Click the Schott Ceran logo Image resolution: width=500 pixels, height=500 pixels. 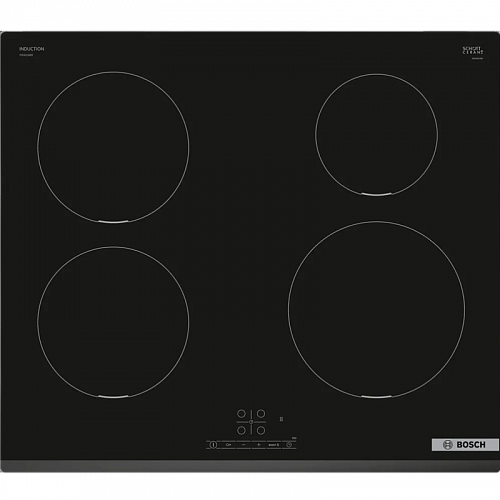coord(473,51)
